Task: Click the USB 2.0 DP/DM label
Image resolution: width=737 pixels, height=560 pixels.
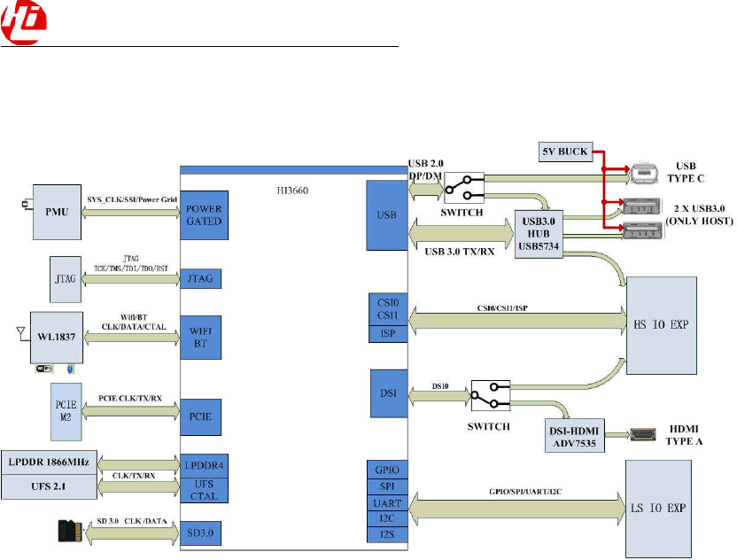Action: (x=425, y=169)
